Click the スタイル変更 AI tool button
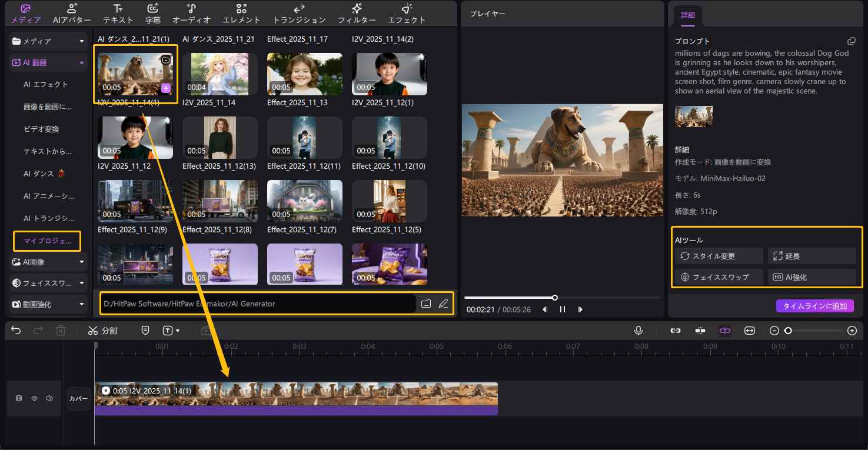The height and width of the screenshot is (450, 868). (719, 256)
